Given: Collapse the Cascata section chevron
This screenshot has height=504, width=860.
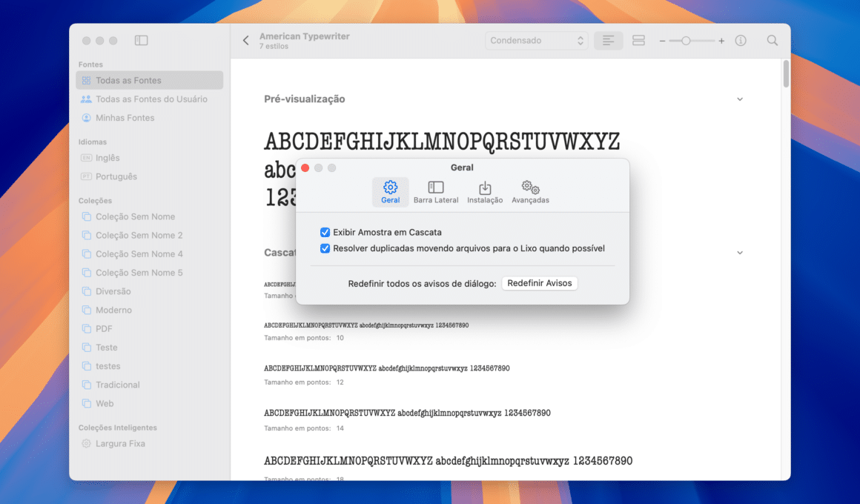Looking at the screenshot, I should [740, 253].
